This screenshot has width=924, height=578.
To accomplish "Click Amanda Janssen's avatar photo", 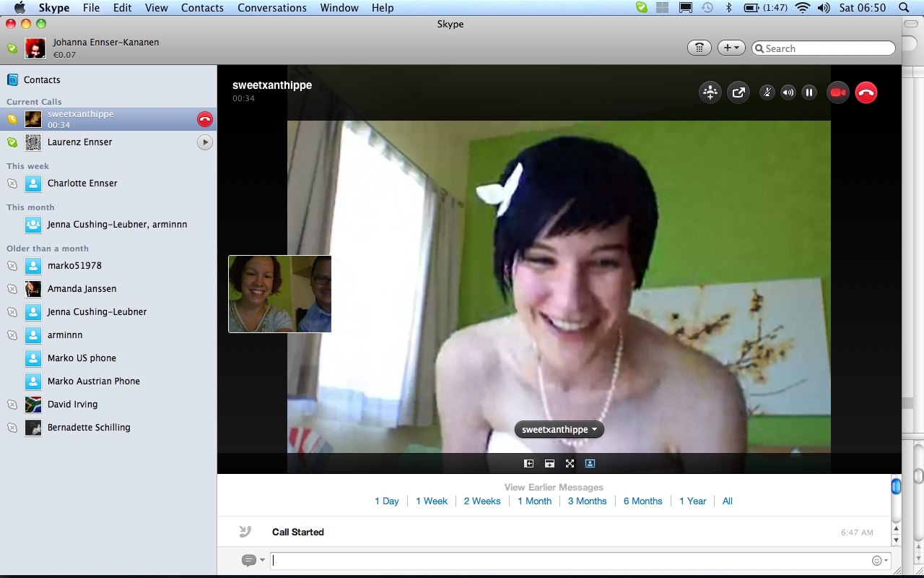I will point(33,289).
